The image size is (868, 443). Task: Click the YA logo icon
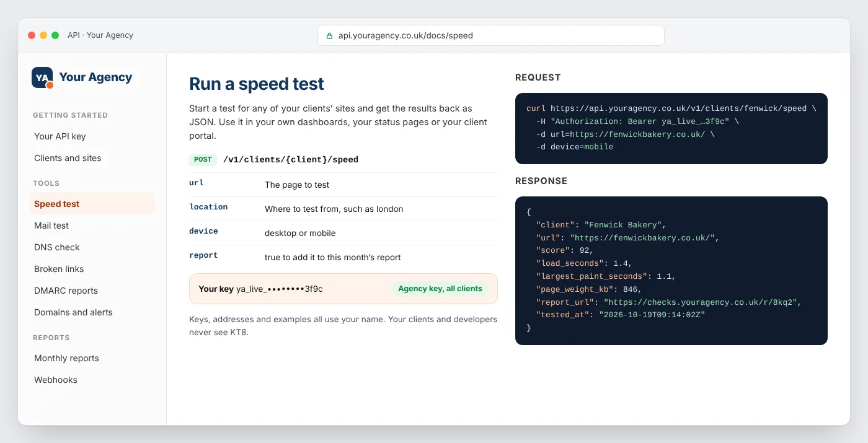point(42,77)
